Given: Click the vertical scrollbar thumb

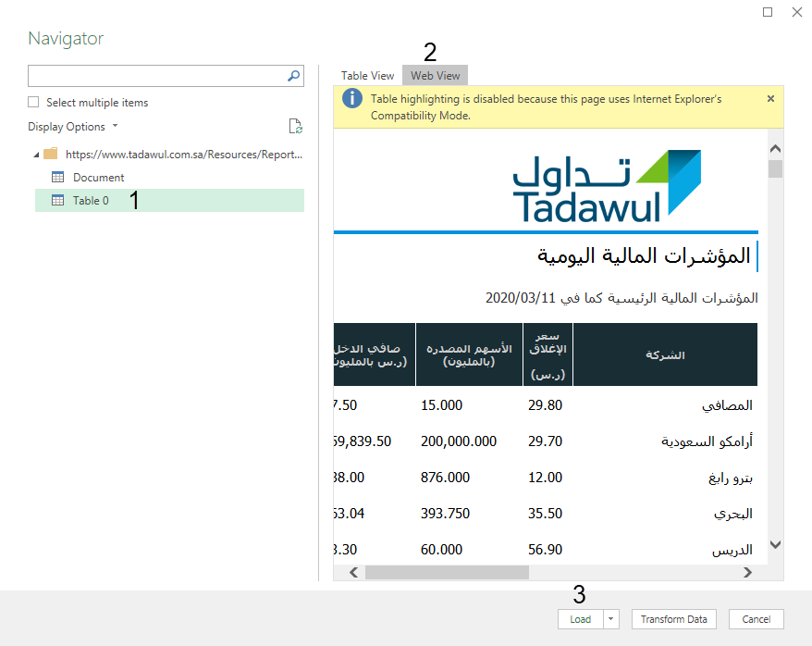Looking at the screenshot, I should pos(775,168).
